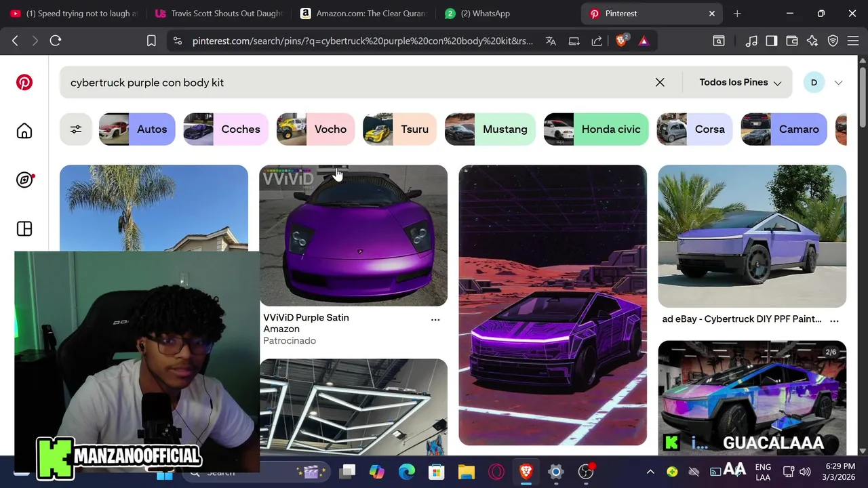868x488 pixels.
Task: Open the ad eBay Cybertruck DIY PPF link
Action: [742, 319]
